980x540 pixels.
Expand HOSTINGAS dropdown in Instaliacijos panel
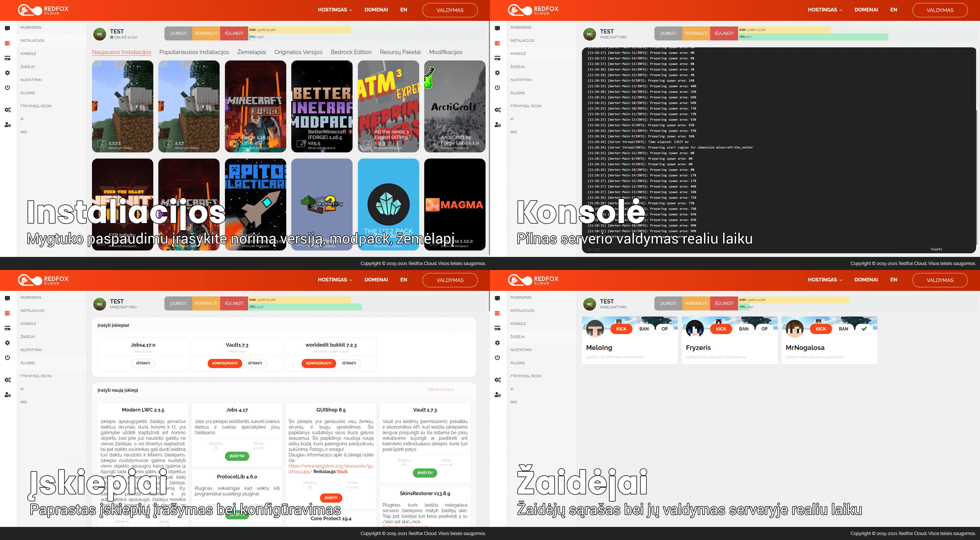(x=335, y=10)
